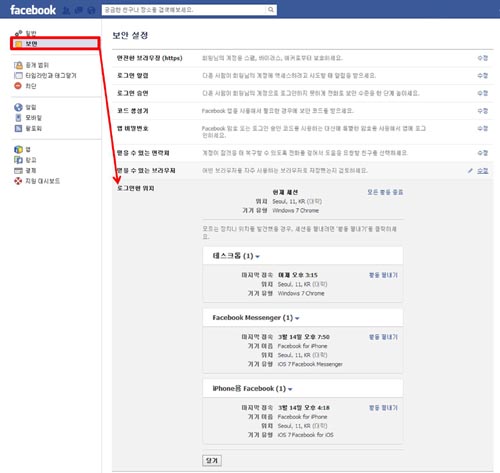The width and height of the screenshot is (500, 473).
Task: Open Payments settings with card icon
Action: [x=25, y=171]
